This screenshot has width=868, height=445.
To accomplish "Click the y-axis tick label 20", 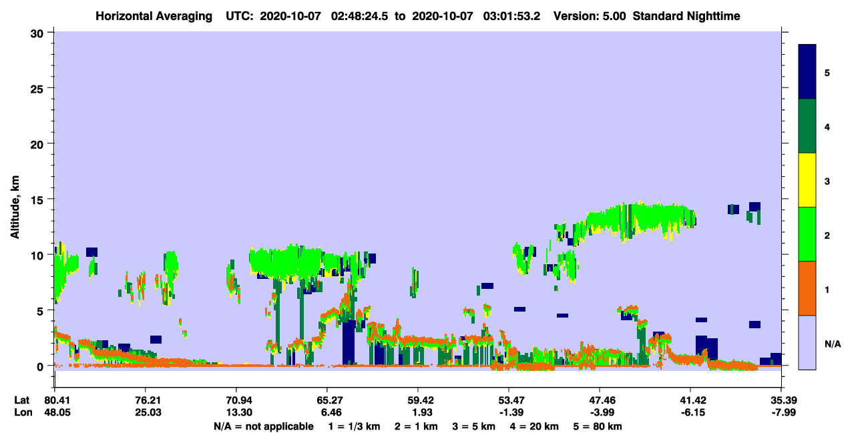I will tap(39, 143).
